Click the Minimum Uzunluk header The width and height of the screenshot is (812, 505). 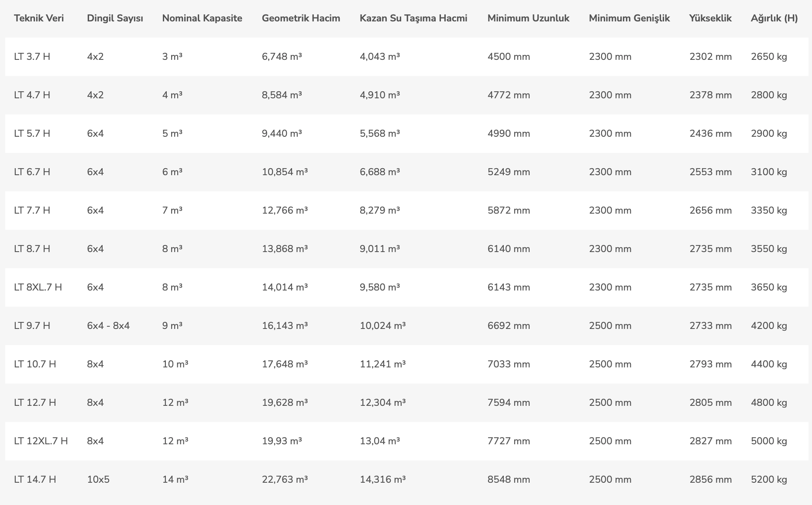528,18
